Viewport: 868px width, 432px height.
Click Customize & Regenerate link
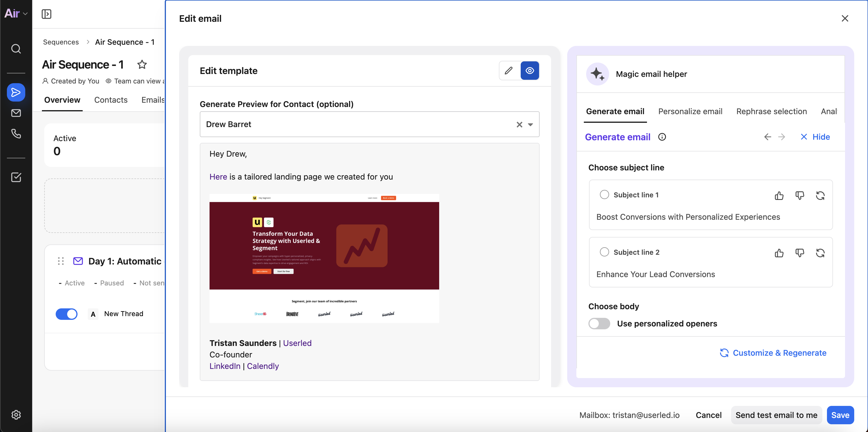pos(773,353)
